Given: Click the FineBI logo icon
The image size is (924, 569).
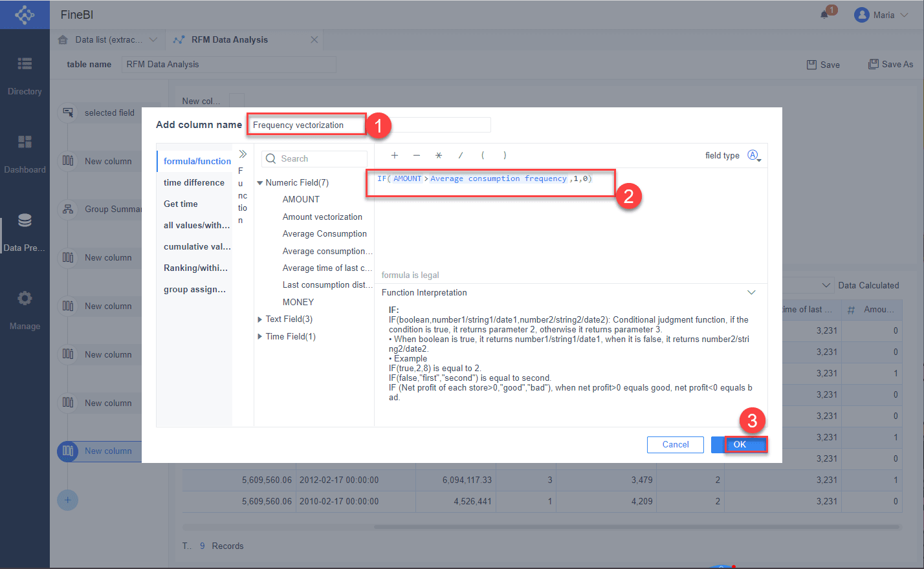Looking at the screenshot, I should [25, 14].
